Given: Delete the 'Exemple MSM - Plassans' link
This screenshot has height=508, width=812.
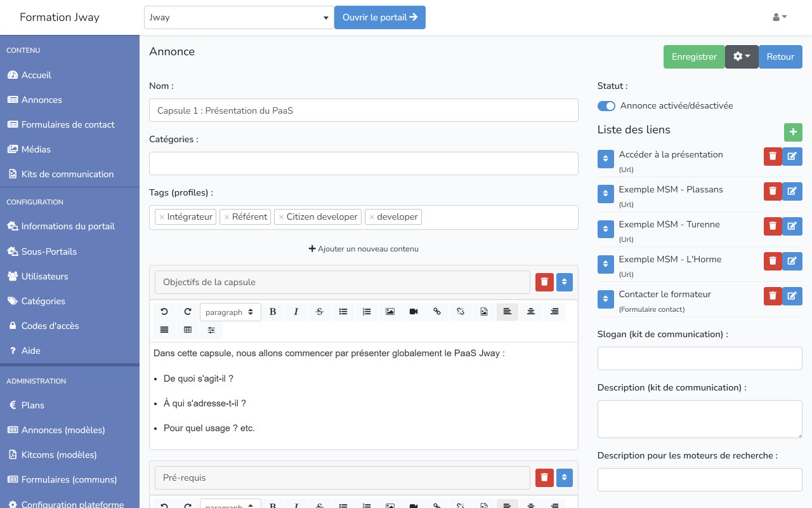Looking at the screenshot, I should (772, 191).
